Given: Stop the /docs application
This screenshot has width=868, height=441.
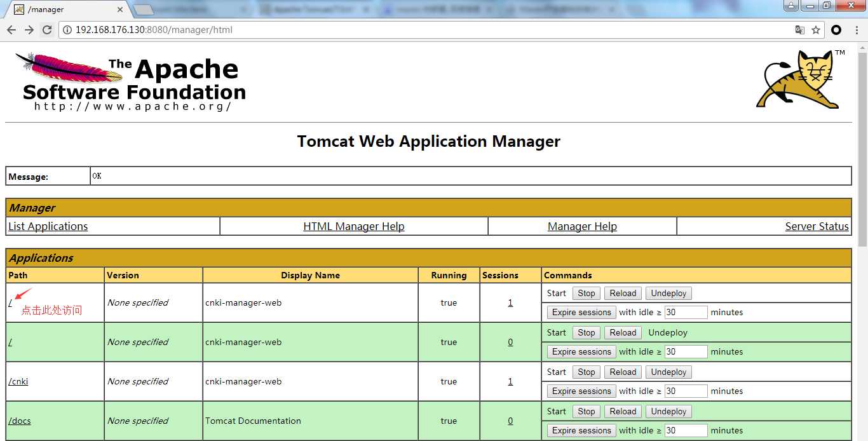Looking at the screenshot, I should pos(587,411).
